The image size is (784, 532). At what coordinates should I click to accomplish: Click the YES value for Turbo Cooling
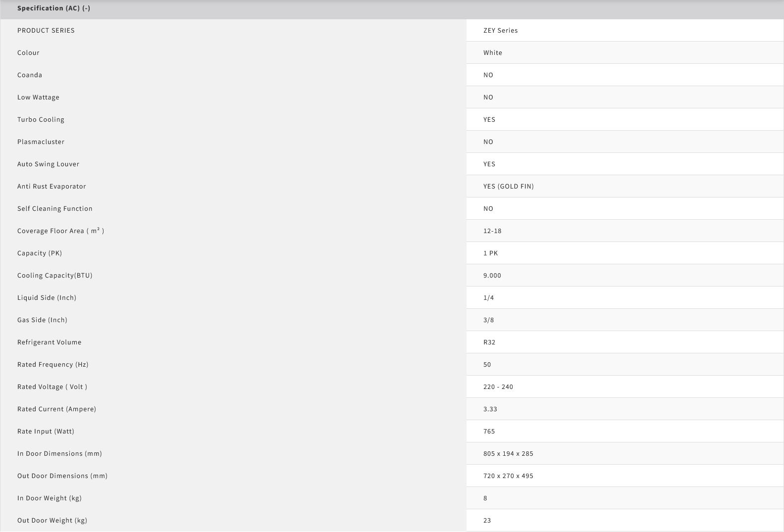[489, 119]
